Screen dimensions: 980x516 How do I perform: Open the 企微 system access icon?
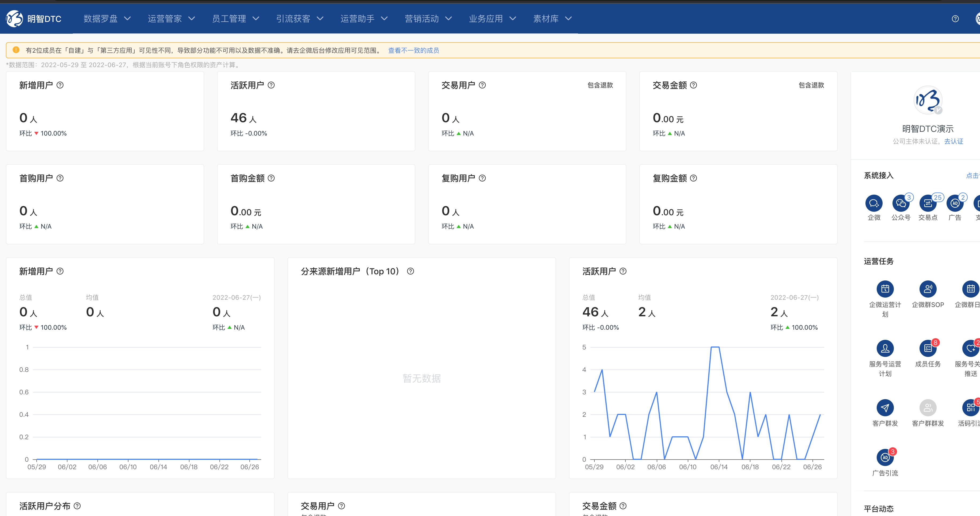pos(874,203)
